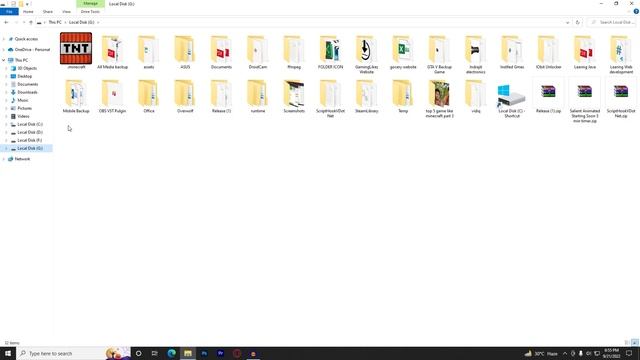Click the Search Local Disk field
This screenshot has width=640, height=360.
(x=612, y=22)
